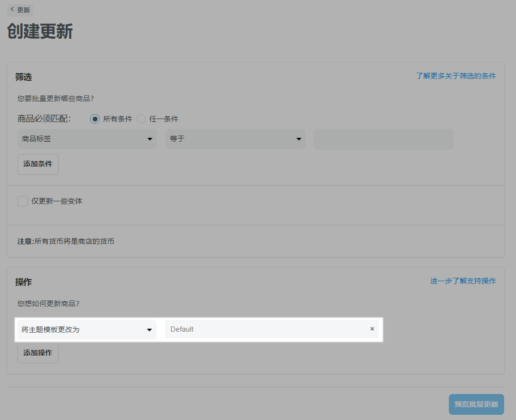
Task: Click the Default template input field
Action: pos(272,329)
